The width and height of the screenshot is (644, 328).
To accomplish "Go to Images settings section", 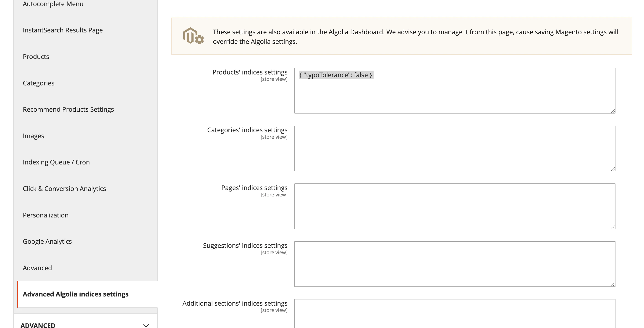I will pyautogui.click(x=34, y=136).
